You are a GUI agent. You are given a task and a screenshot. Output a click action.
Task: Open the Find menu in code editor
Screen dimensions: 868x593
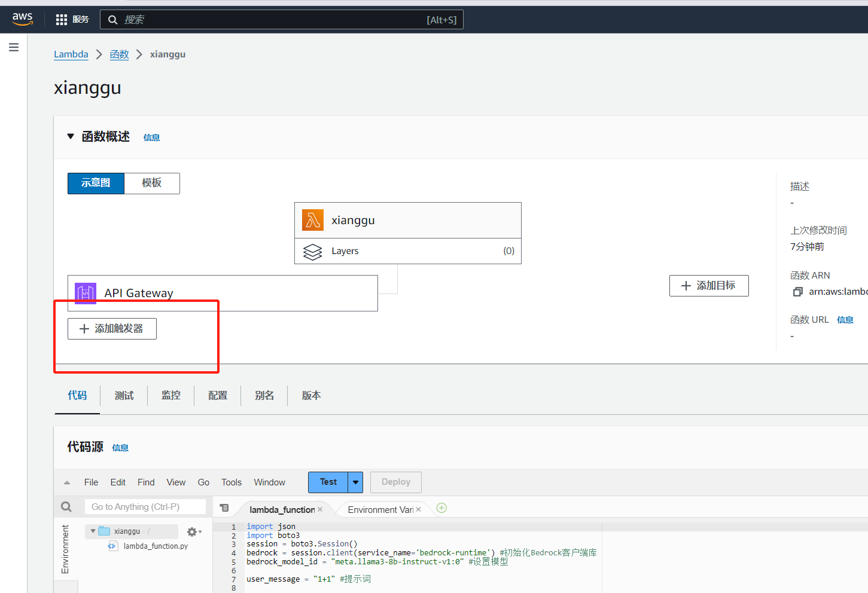(x=146, y=482)
